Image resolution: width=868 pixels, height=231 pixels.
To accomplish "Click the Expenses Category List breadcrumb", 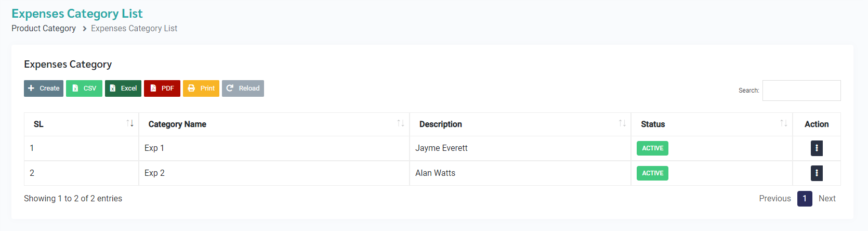I will click(x=134, y=28).
